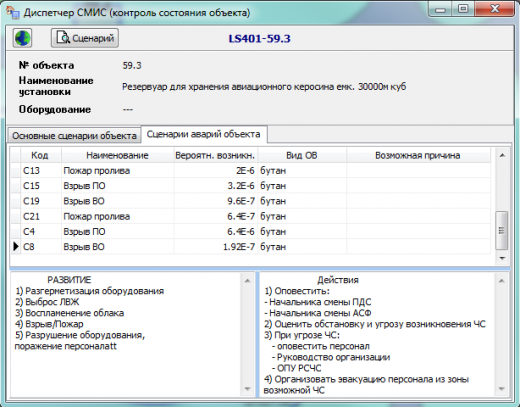
Task: Select the Сценарии аварий объекта tab
Action: coord(204,134)
